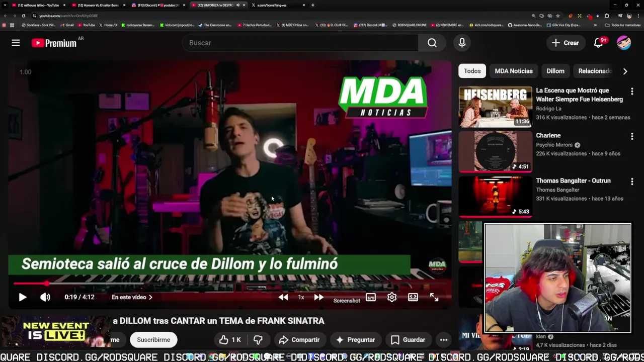Viewport: 644px width, 362px height.
Task: Open the YouTube bookmark
Action: (86, 25)
